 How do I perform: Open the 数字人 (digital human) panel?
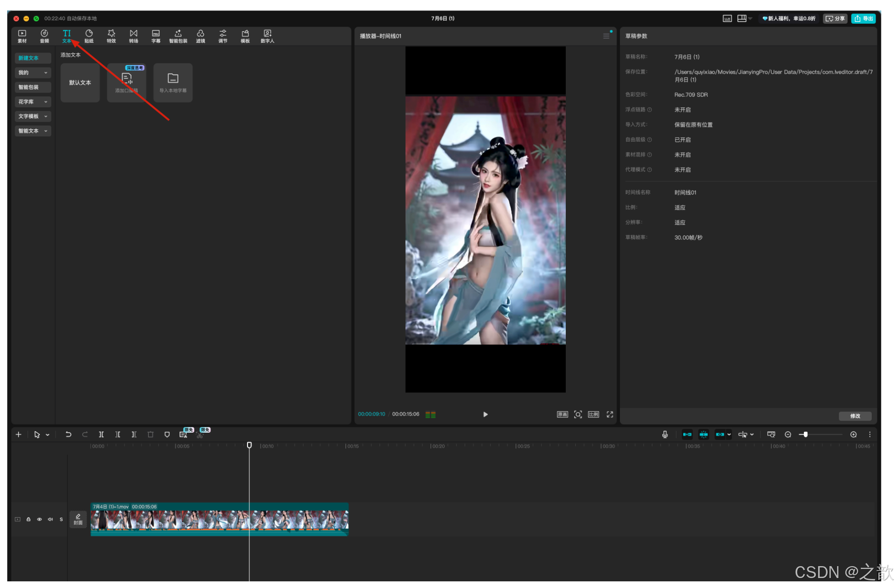(x=267, y=36)
